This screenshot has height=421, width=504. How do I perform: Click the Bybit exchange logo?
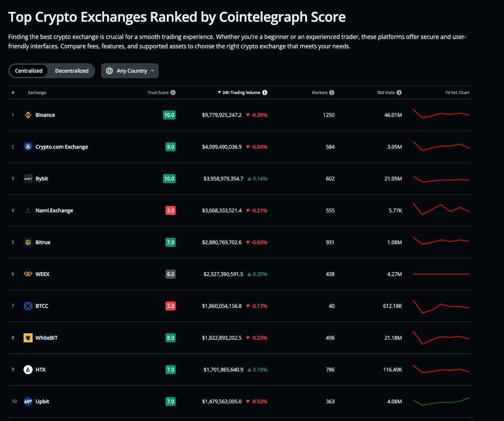coord(29,179)
